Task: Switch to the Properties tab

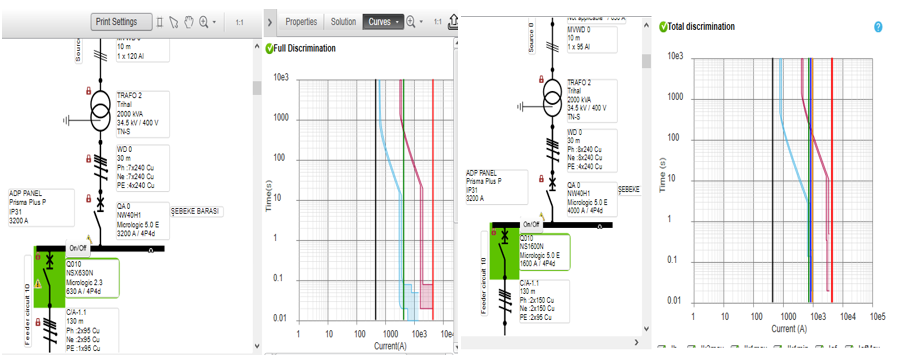Action: [x=301, y=22]
